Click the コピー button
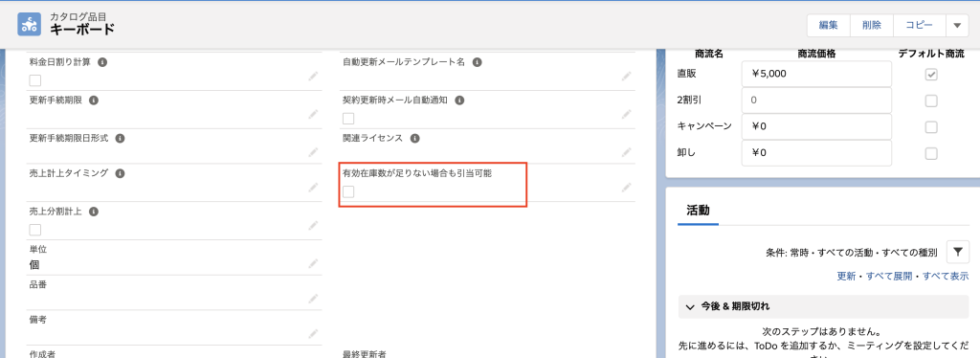 click(920, 26)
